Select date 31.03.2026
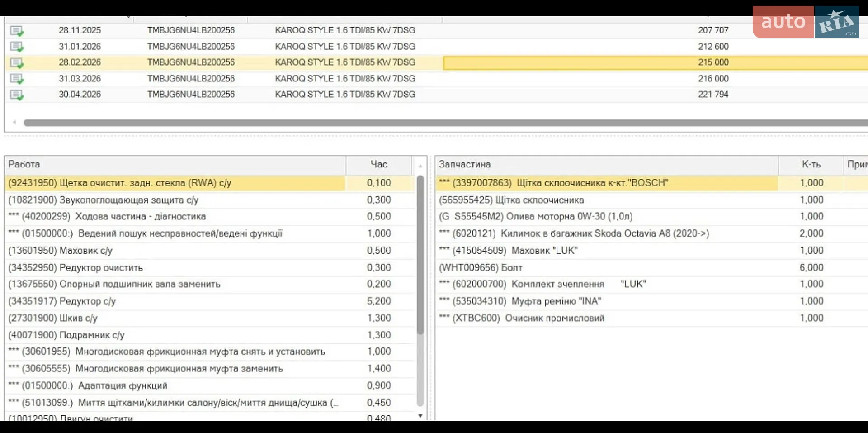868x433 pixels. click(x=80, y=79)
